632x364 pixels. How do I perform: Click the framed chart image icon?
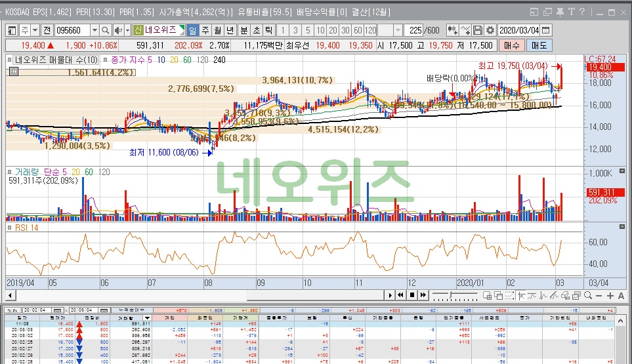(x=577, y=296)
